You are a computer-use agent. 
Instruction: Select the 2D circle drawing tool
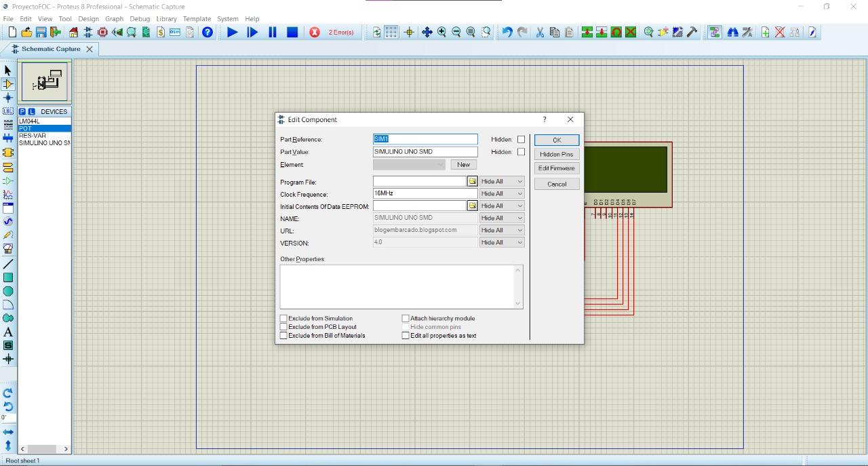pyautogui.click(x=8, y=291)
